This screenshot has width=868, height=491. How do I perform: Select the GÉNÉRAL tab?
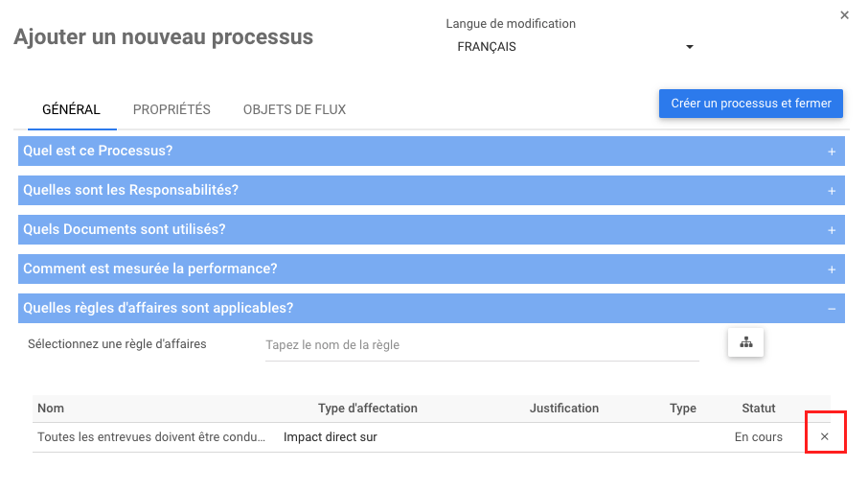point(71,109)
